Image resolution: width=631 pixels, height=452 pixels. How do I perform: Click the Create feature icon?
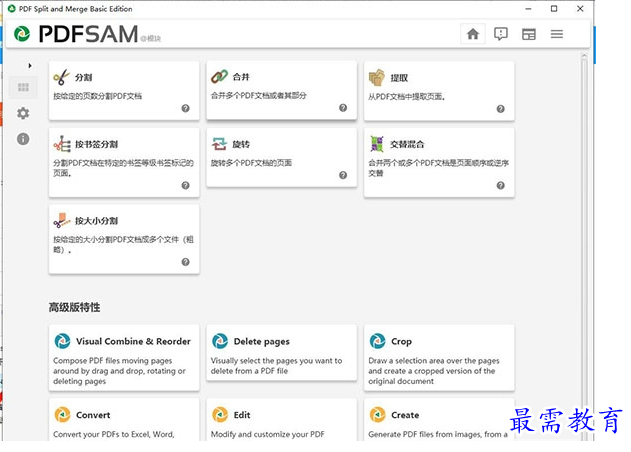pos(377,415)
